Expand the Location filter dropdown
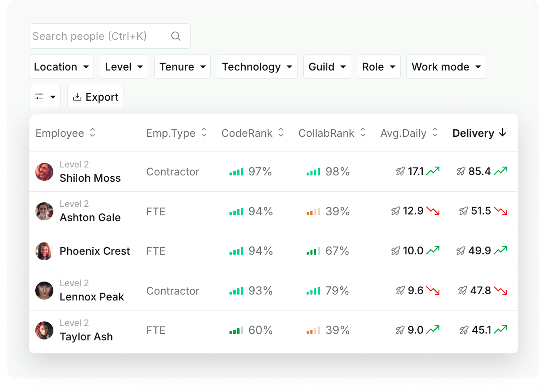 tap(62, 67)
